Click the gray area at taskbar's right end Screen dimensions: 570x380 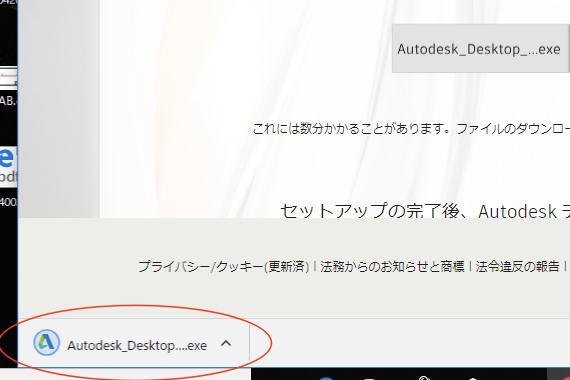pyautogui.click(x=558, y=374)
